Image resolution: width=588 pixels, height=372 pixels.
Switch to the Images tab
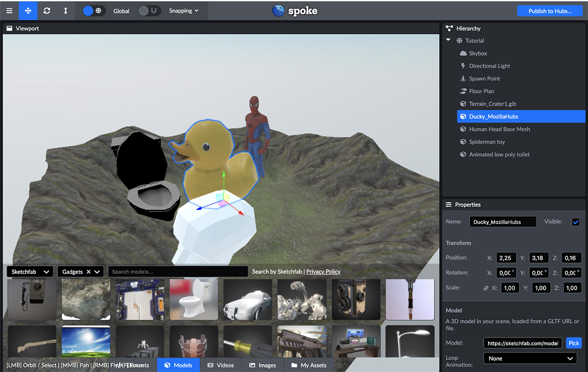262,365
